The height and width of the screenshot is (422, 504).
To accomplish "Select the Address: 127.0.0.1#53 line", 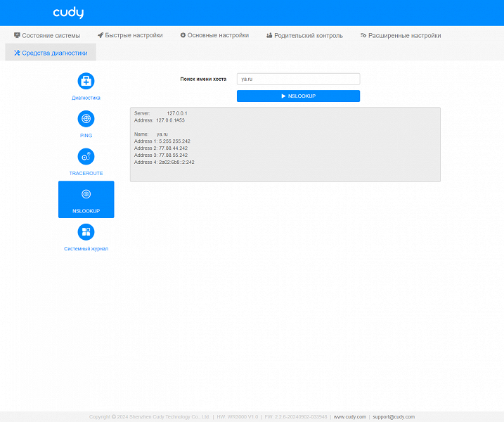I will pyautogui.click(x=160, y=120).
